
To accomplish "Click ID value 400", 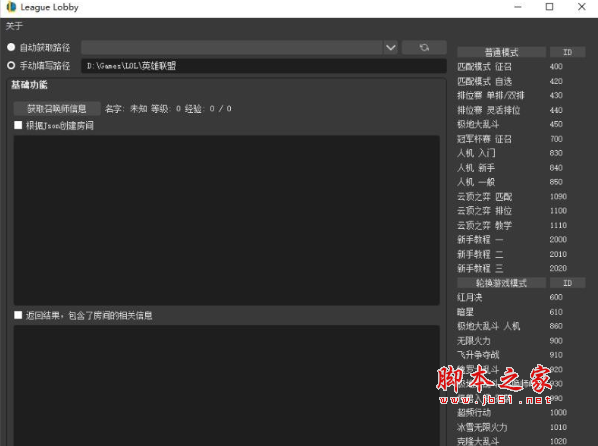I will point(556,67).
